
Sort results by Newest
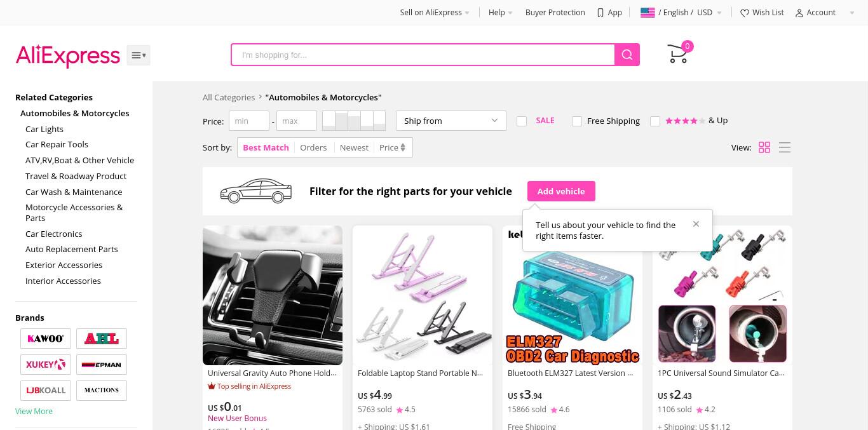(354, 147)
